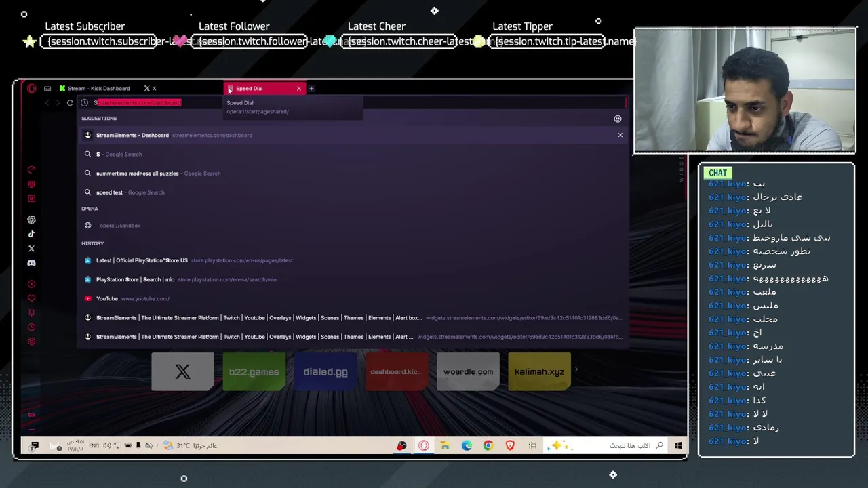Open History clock icon in sidebar
The image size is (868, 488).
pos(31,327)
